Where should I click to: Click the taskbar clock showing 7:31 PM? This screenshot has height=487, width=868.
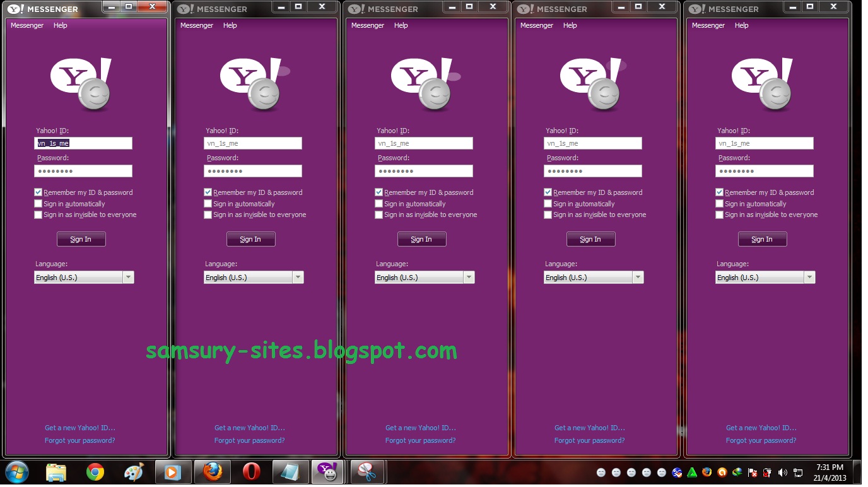pyautogui.click(x=830, y=472)
